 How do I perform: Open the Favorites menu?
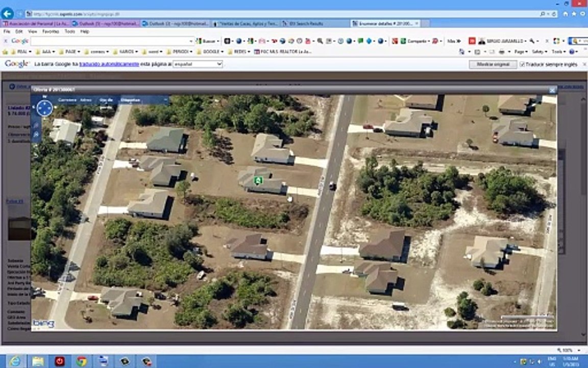tap(51, 32)
